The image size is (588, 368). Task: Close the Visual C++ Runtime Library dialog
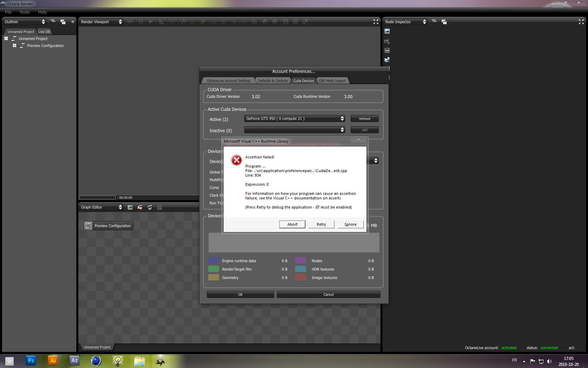[359, 139]
